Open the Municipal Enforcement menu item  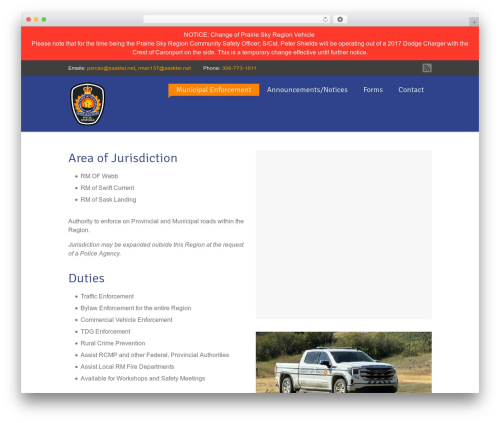point(214,90)
